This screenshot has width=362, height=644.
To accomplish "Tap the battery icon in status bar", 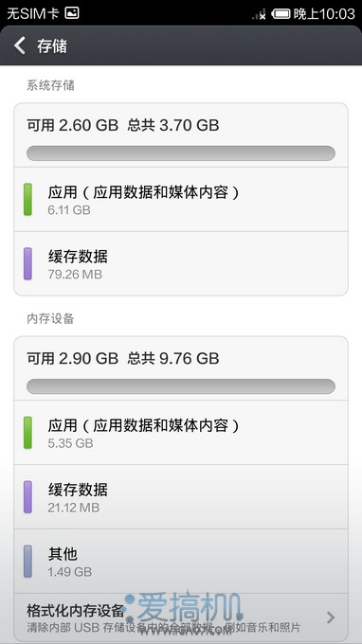I will pyautogui.click(x=281, y=14).
